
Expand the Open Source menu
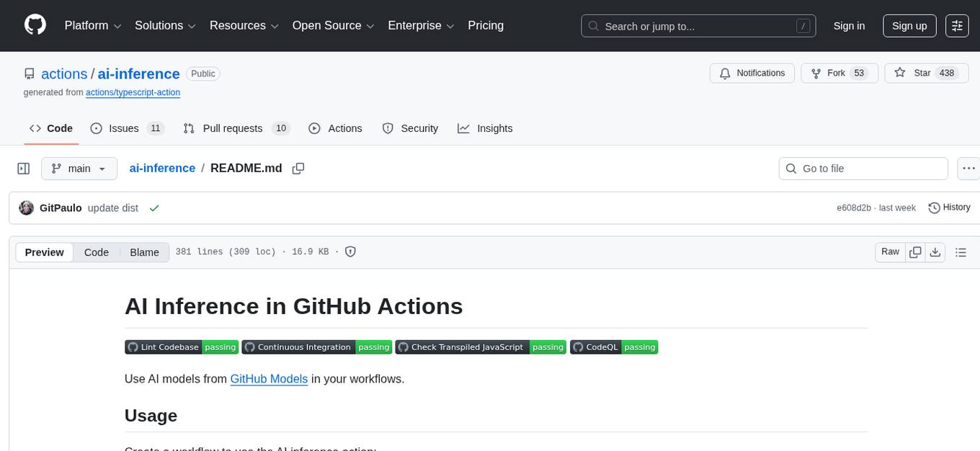tap(333, 26)
